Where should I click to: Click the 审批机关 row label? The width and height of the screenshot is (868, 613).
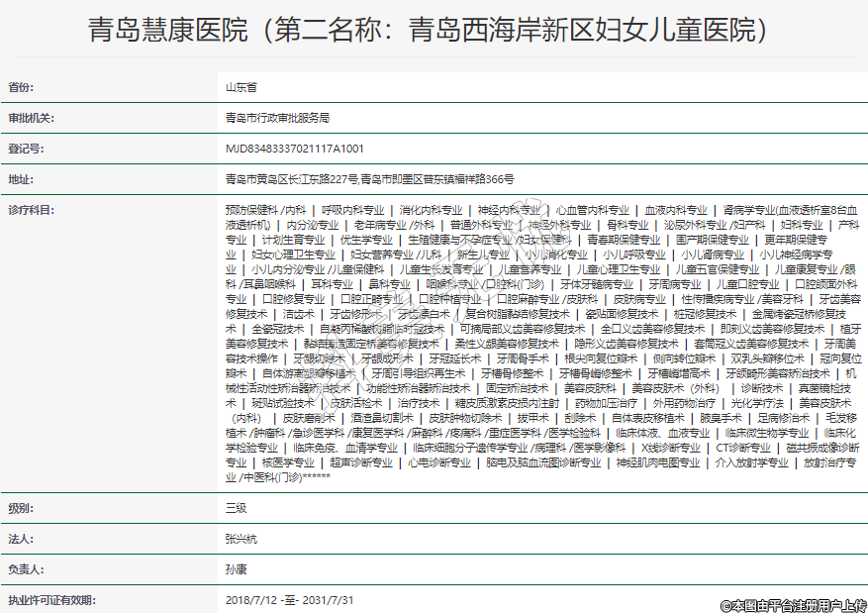click(31, 118)
